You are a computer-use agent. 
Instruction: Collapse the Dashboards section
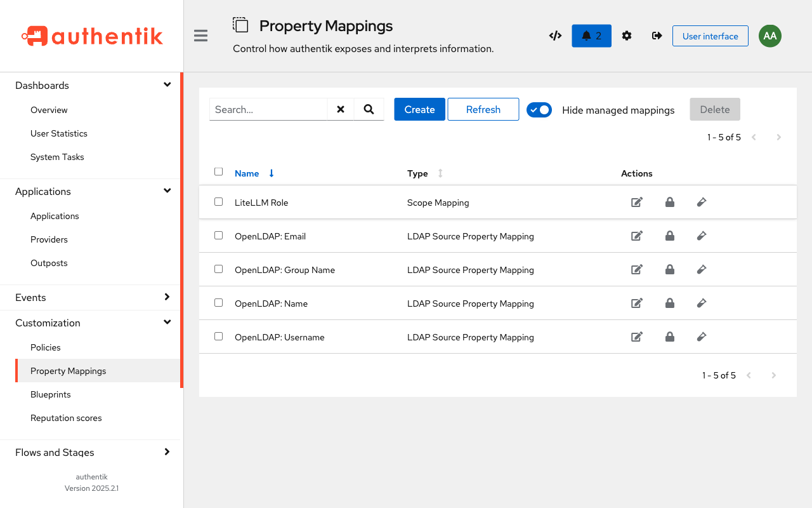[90, 85]
